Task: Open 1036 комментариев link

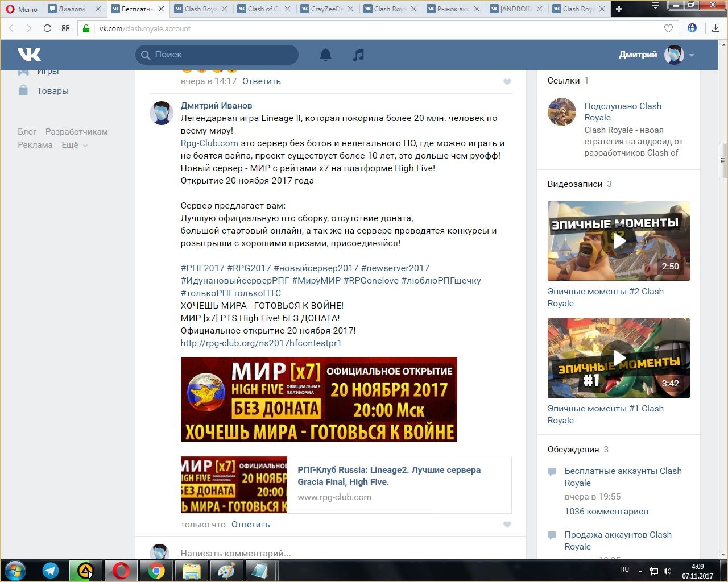Action: (x=606, y=512)
